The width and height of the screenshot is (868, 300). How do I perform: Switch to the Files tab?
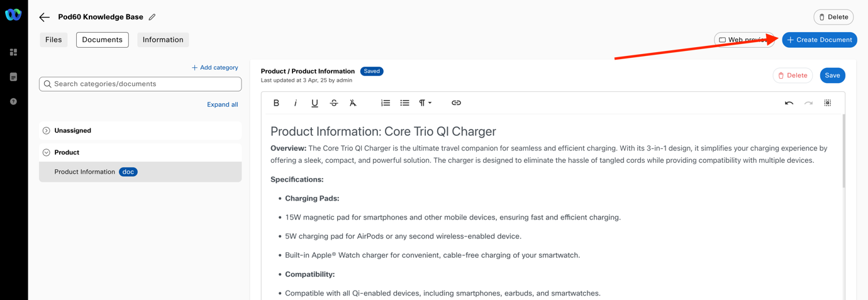click(x=53, y=40)
